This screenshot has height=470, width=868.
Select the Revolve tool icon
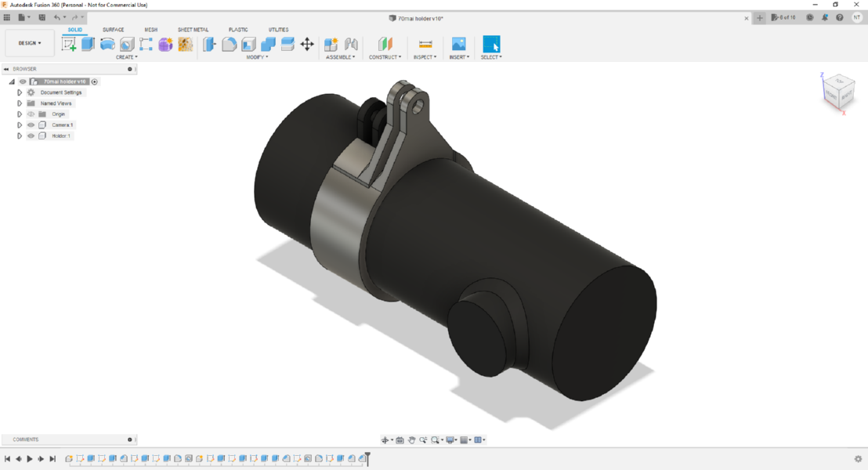click(107, 45)
